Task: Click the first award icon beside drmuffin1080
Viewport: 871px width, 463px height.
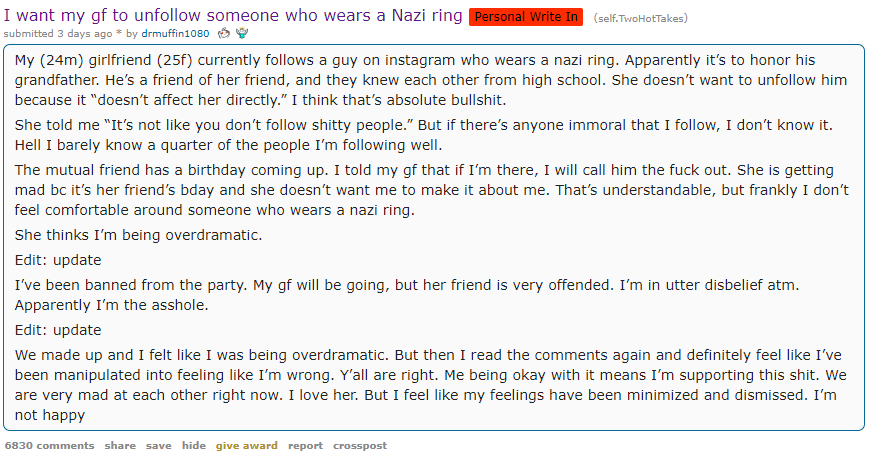Action: pos(224,33)
